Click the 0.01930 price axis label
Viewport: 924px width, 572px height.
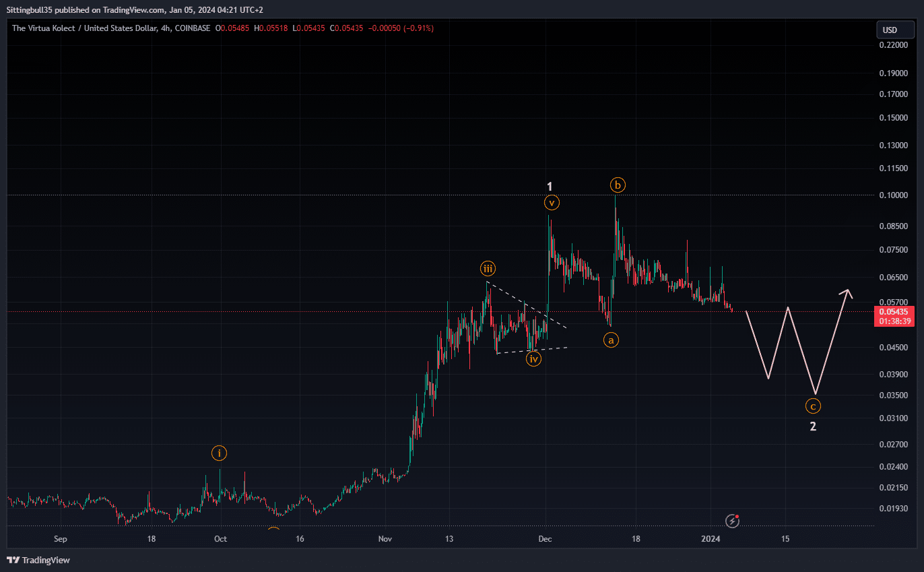[894, 509]
